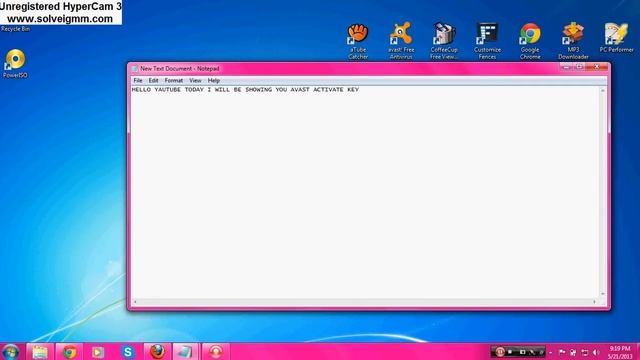Select the Notepad taskbar button
This screenshot has height=360, width=640.
coord(186,352)
